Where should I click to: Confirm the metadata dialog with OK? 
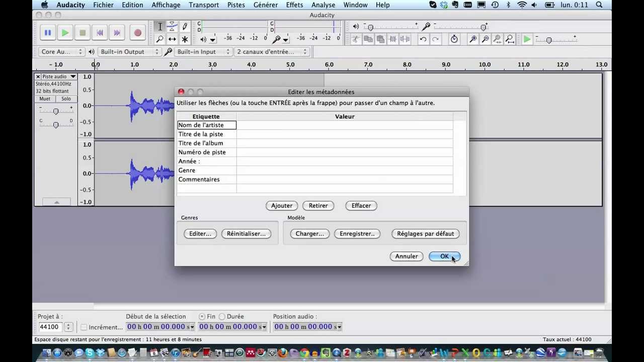[444, 256]
